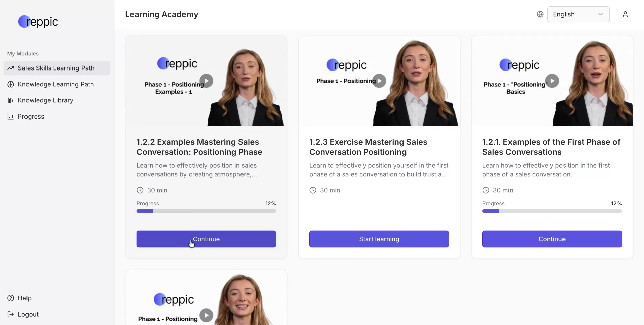Open 1.2.3 Exercise Mastering Sales Conversation title
This screenshot has height=325, width=644.
pos(368,147)
